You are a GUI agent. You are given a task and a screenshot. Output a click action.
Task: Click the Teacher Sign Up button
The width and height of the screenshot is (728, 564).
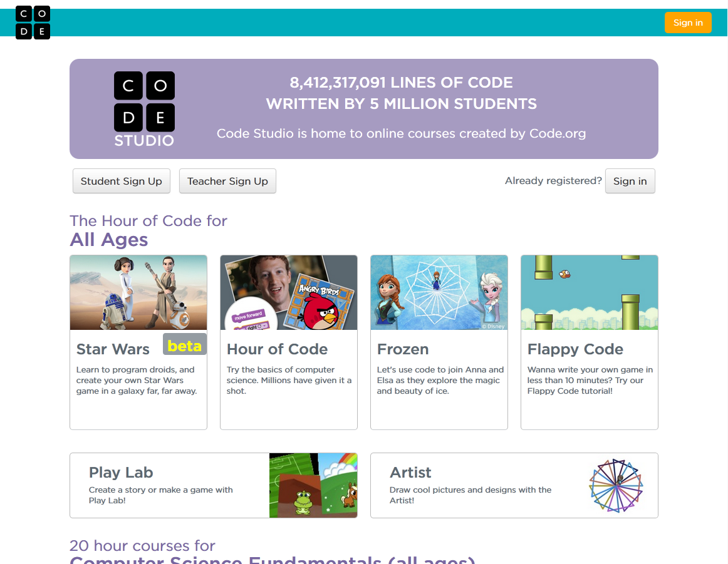[227, 181]
